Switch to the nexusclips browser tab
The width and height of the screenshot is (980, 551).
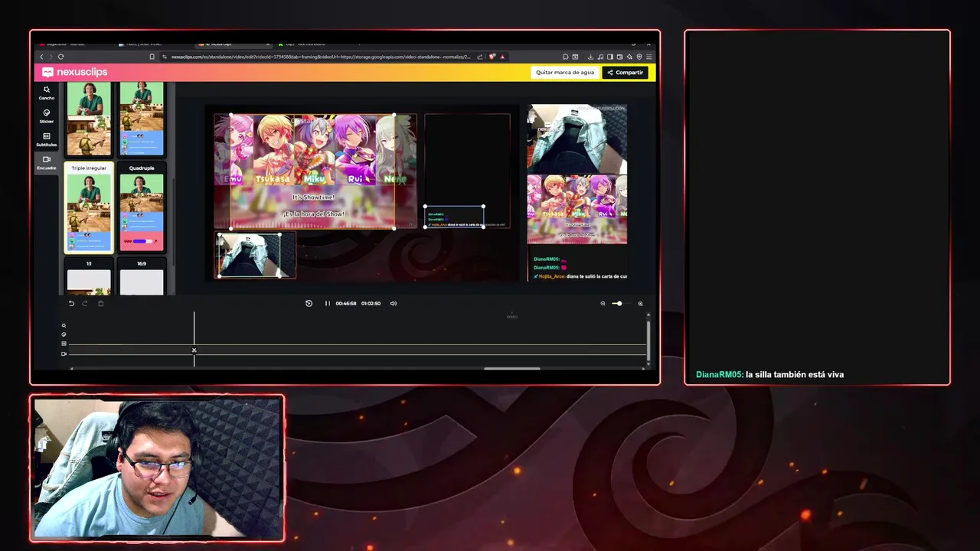coord(234,44)
